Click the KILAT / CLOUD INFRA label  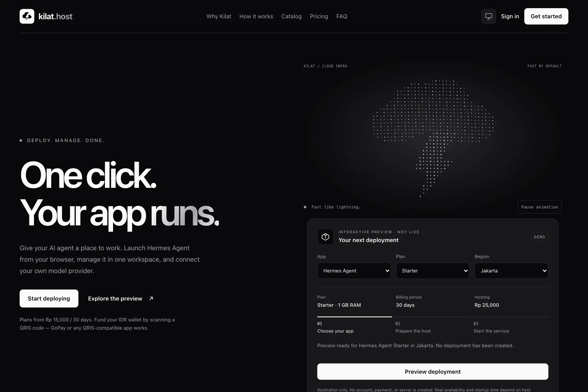[x=325, y=66]
